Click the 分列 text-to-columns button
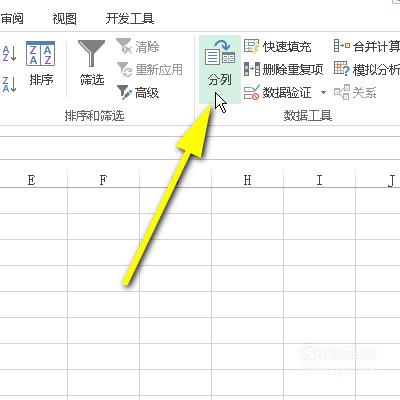 point(220,69)
